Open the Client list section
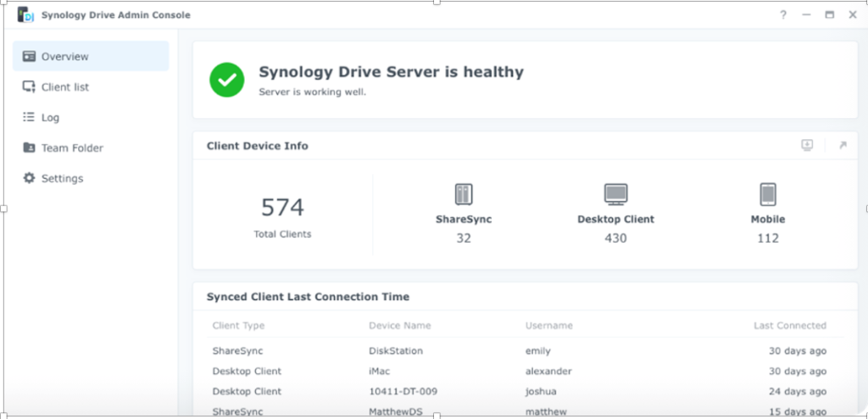 tap(91, 87)
